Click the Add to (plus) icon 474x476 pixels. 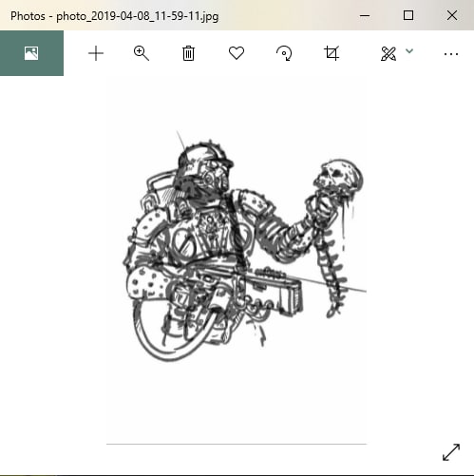(x=96, y=53)
